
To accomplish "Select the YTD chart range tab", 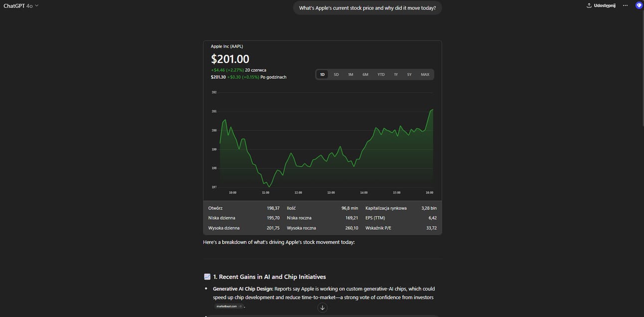I will pyautogui.click(x=381, y=74).
